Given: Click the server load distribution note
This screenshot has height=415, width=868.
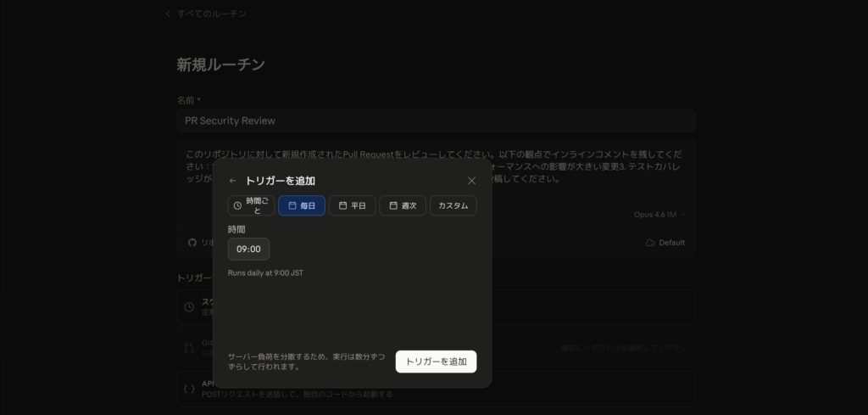Looking at the screenshot, I should (307, 362).
